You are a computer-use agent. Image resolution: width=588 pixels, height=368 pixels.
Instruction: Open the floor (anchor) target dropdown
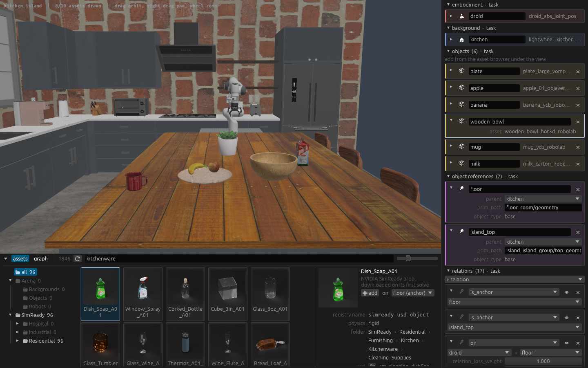click(x=413, y=293)
